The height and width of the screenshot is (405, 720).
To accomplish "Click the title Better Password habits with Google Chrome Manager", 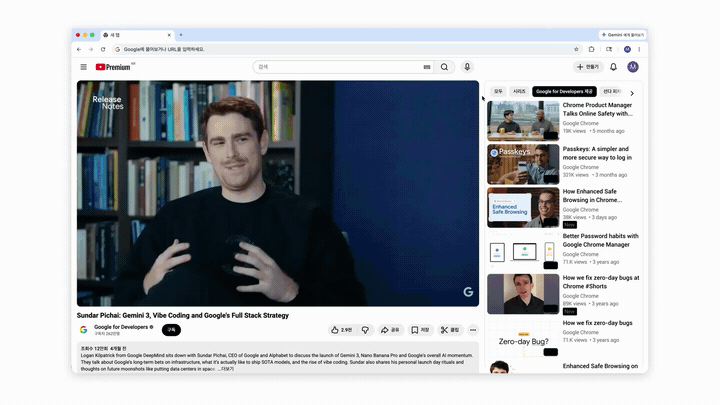I will [x=601, y=240].
